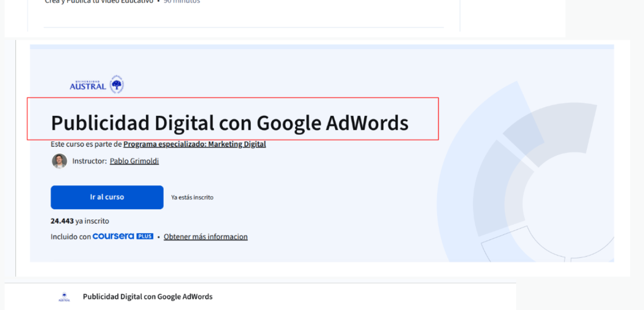Click the "Ya estás inscrito" status text
This screenshot has height=310, width=644.
[x=192, y=197]
